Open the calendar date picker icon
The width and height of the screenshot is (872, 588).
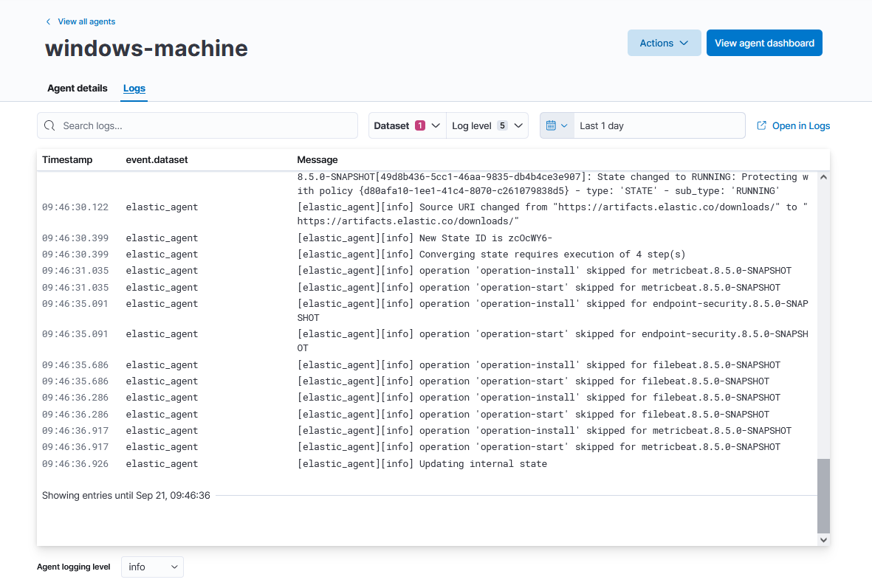(552, 125)
